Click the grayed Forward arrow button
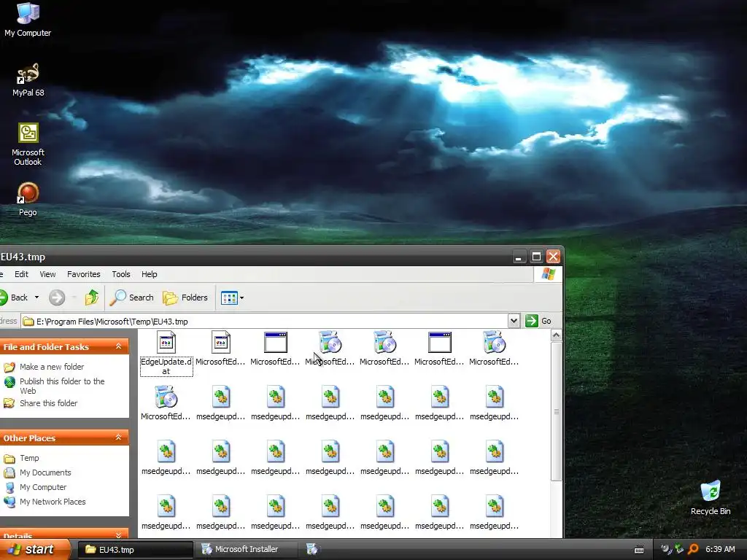747x560 pixels. 57,297
